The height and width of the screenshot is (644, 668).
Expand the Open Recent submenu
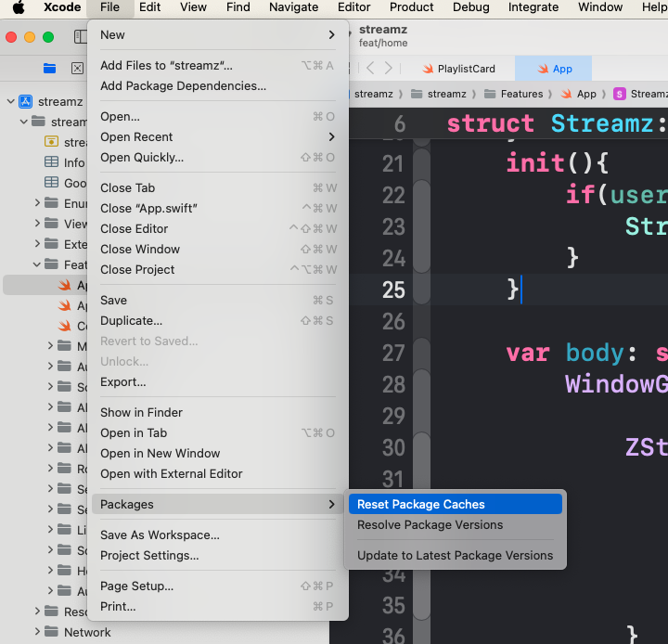(x=332, y=136)
